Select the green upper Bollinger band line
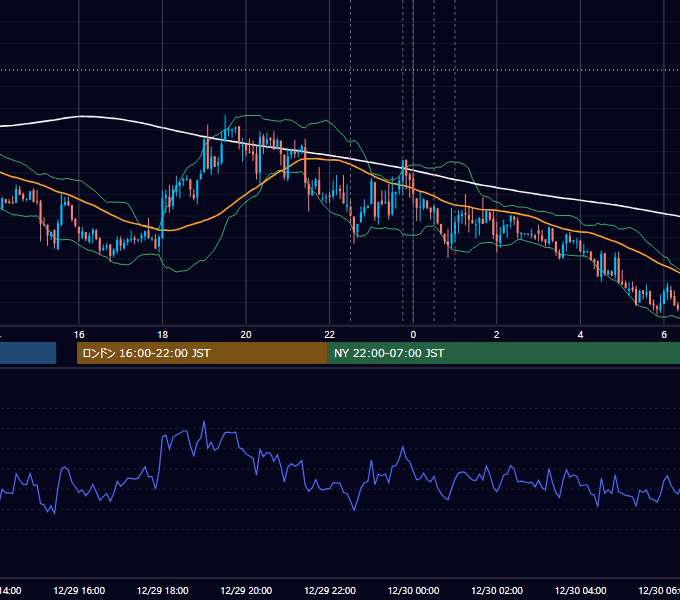Screen dimensions: 680x600 (338, 129)
